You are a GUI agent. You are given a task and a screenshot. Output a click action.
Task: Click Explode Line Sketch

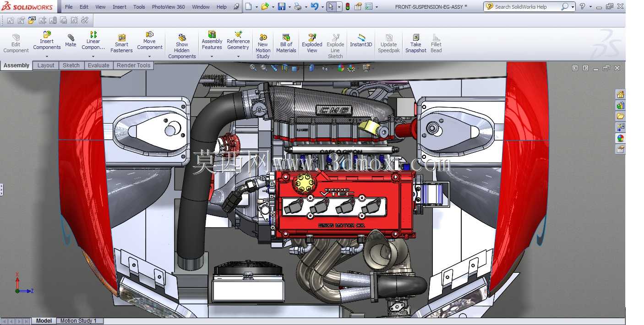point(335,46)
